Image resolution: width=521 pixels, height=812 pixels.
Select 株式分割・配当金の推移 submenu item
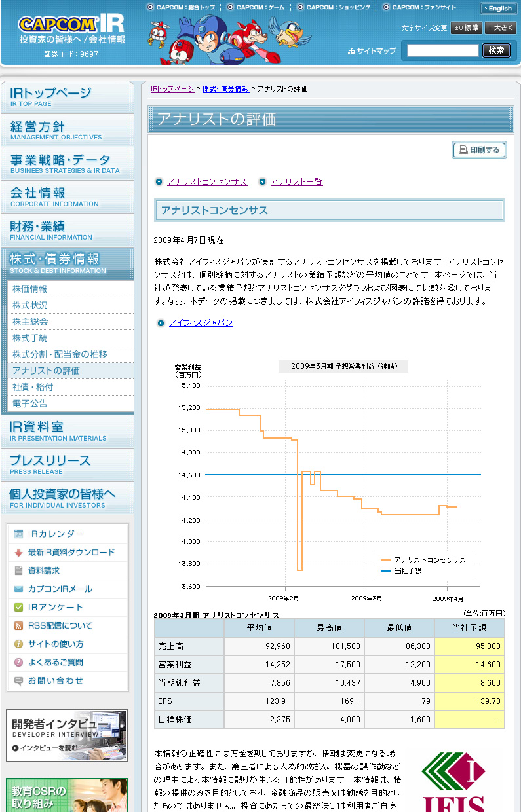71,354
